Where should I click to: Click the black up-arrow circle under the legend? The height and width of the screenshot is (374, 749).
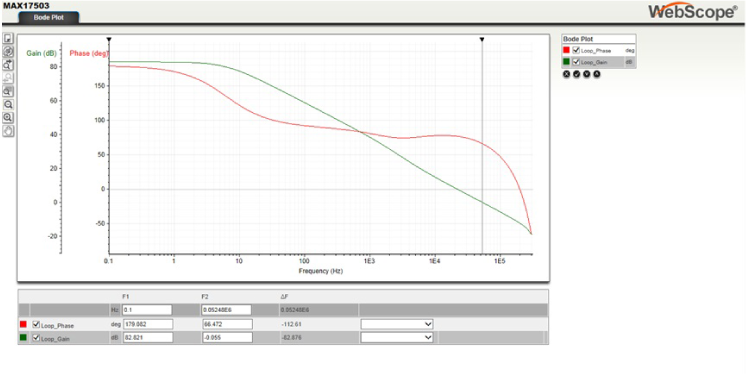click(597, 74)
